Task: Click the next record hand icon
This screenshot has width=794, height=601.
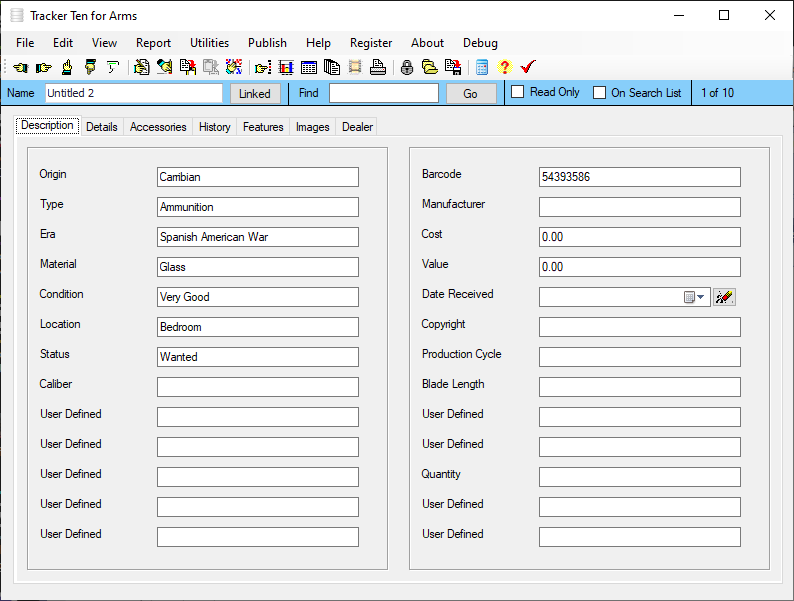Action: pyautogui.click(x=43, y=68)
